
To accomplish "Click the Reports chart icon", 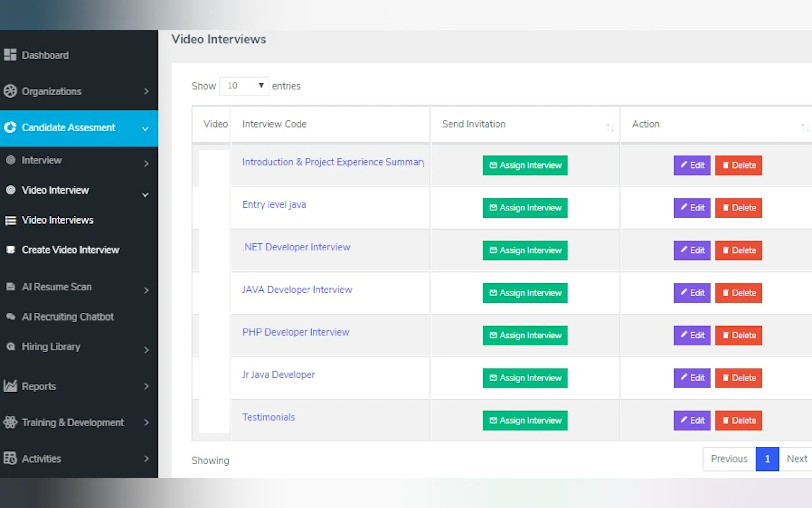I will [10, 386].
